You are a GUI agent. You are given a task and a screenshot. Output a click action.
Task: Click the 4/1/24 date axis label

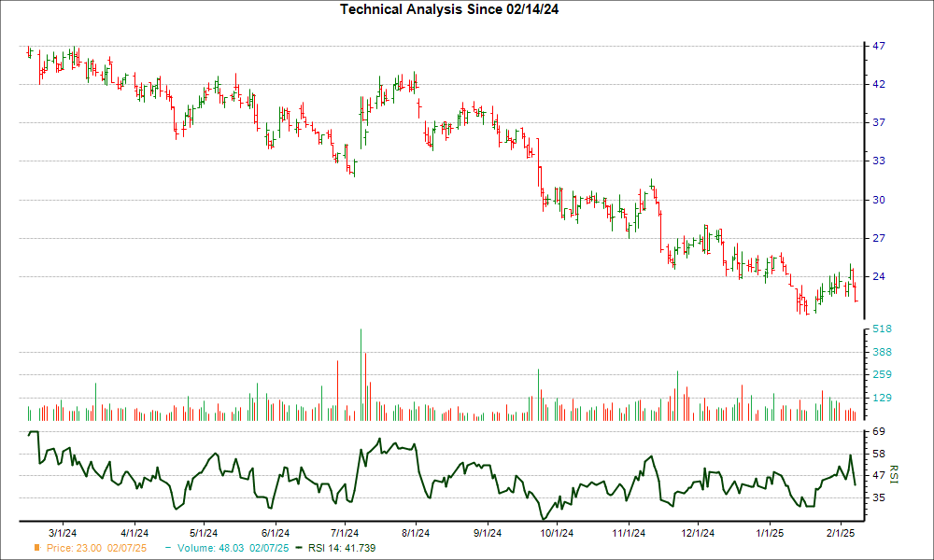tap(134, 533)
